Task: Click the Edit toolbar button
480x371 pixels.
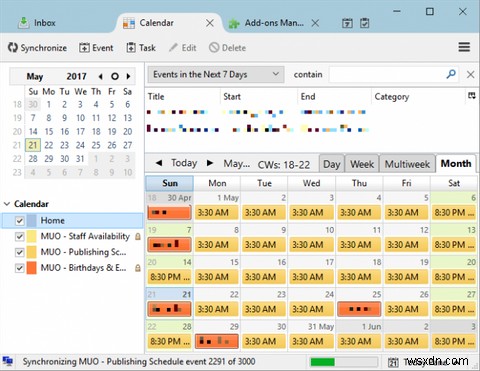Action: click(183, 48)
